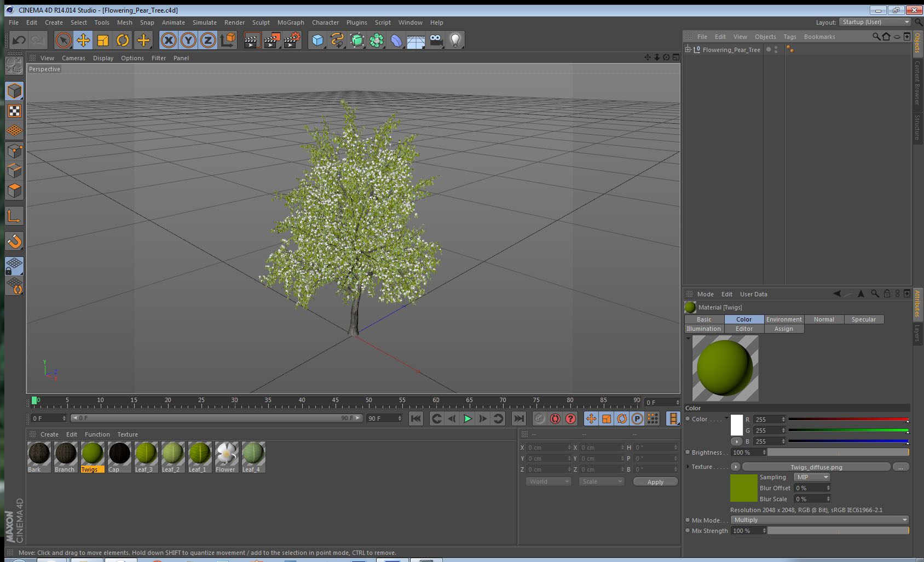Open the viewport Display menu
This screenshot has width=924, height=562.
coord(103,58)
